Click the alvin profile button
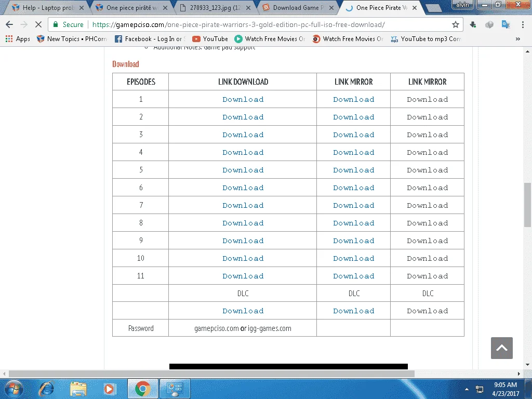The height and width of the screenshot is (399, 532). pyautogui.click(x=462, y=4)
